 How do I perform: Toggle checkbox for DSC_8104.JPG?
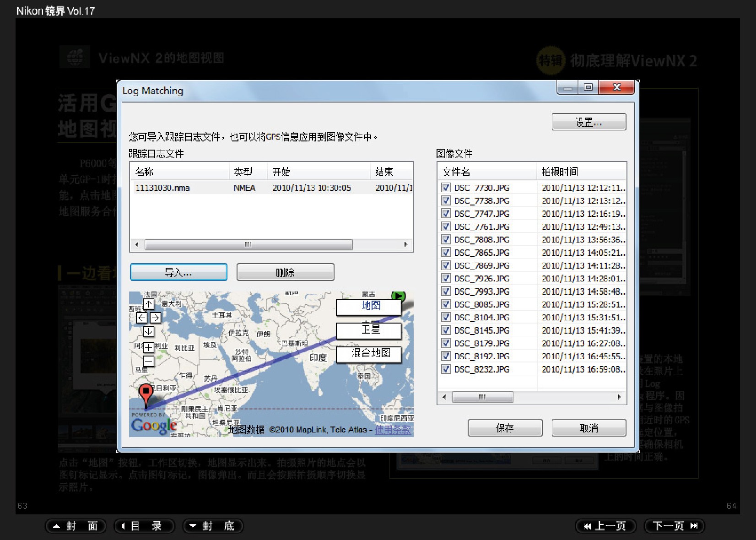(x=446, y=317)
